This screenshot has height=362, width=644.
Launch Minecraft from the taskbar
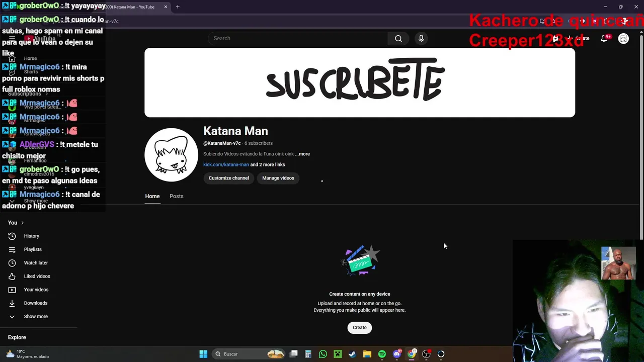338,354
